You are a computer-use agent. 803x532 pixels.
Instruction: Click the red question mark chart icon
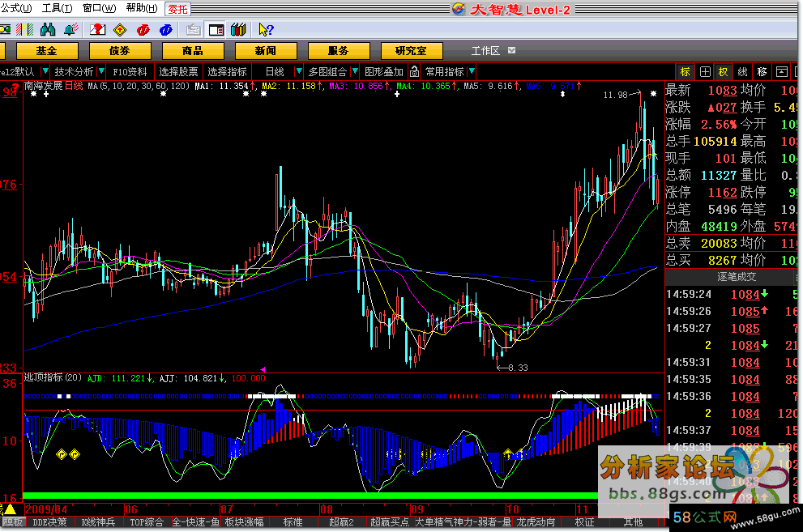click(97, 30)
